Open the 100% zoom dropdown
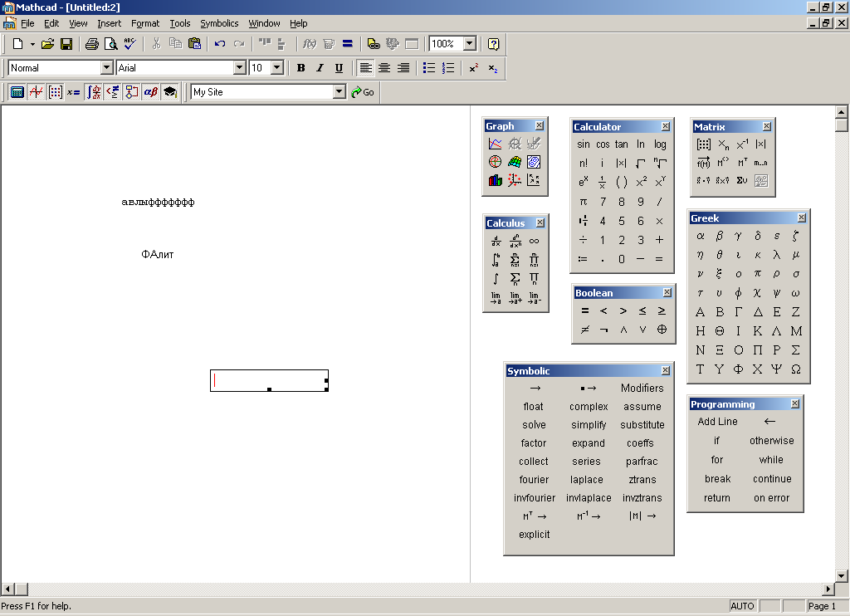Viewport: 850px width, 616px height. click(470, 44)
